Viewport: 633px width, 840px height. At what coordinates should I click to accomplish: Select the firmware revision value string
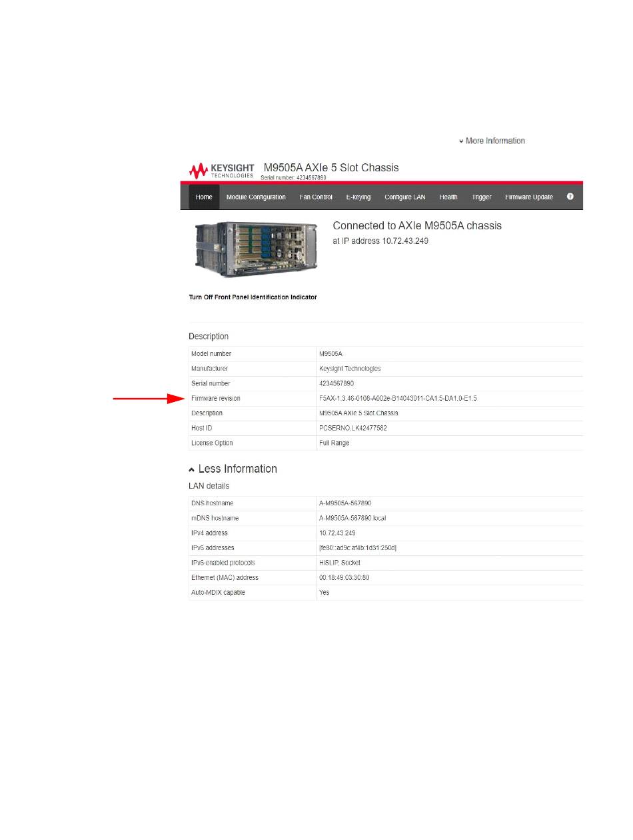pyautogui.click(x=398, y=399)
